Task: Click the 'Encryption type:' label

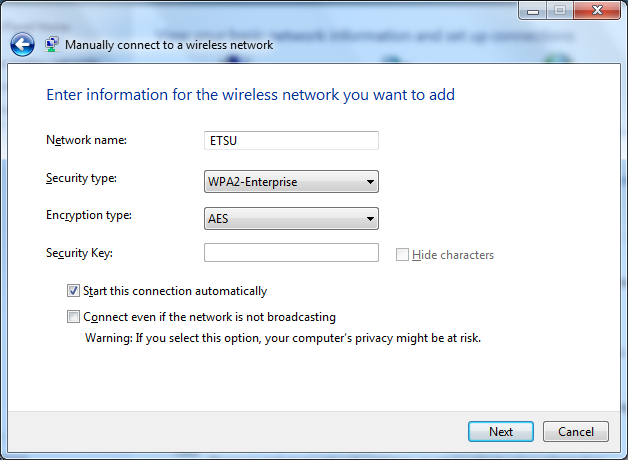Action: click(x=88, y=215)
